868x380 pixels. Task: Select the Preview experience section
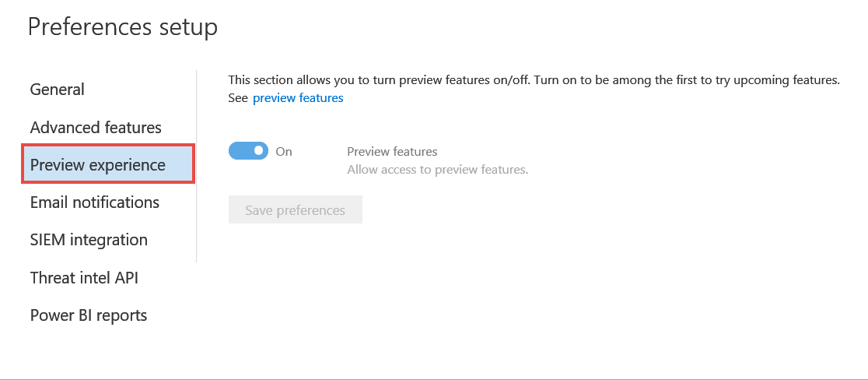tap(98, 165)
